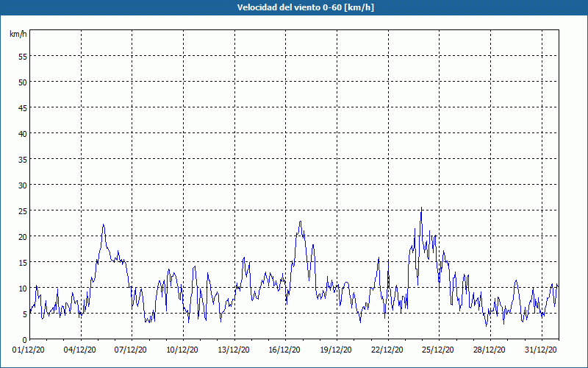Click the y-axis value 5

[25, 314]
